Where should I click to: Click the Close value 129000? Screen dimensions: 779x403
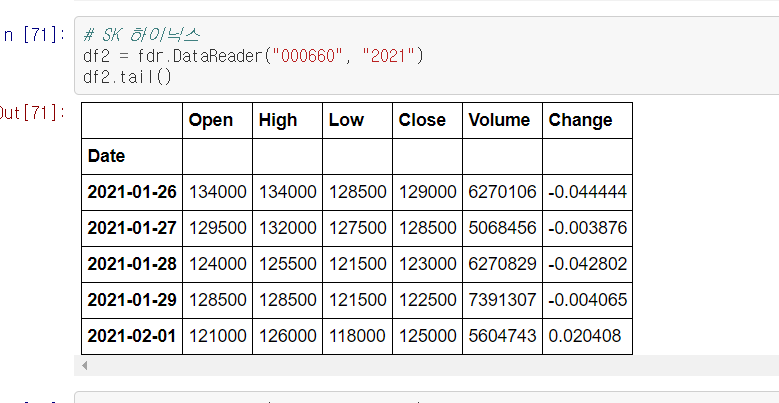pos(427,192)
